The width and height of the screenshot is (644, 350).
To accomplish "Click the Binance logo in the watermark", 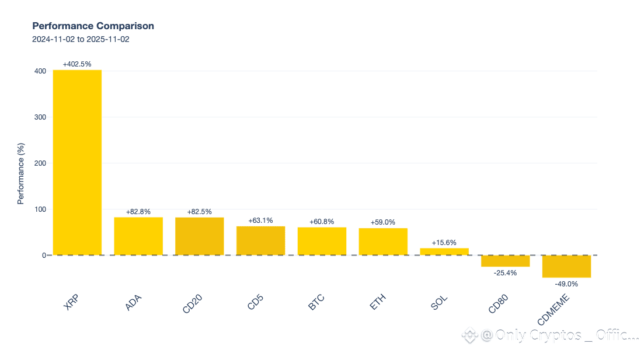I will [x=471, y=335].
